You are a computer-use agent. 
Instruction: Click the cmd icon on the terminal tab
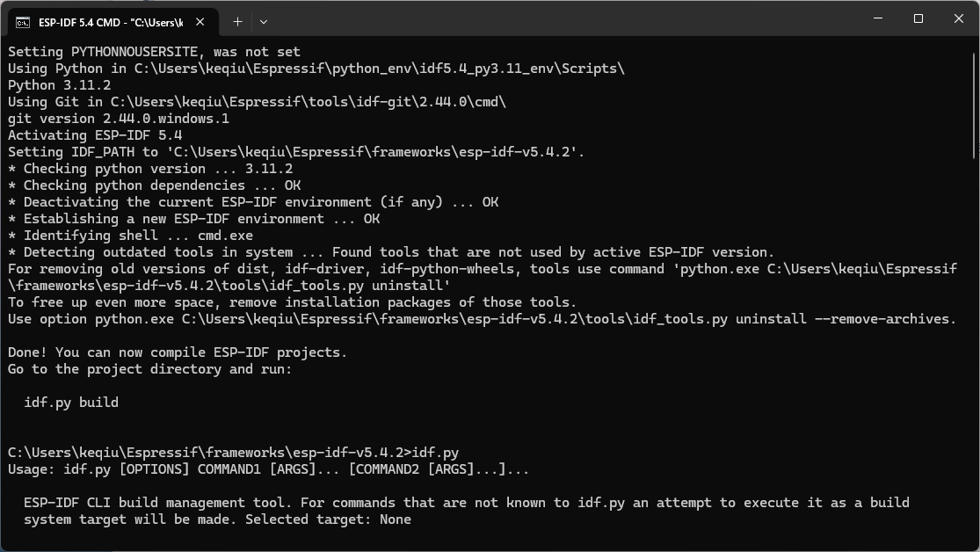(x=23, y=22)
